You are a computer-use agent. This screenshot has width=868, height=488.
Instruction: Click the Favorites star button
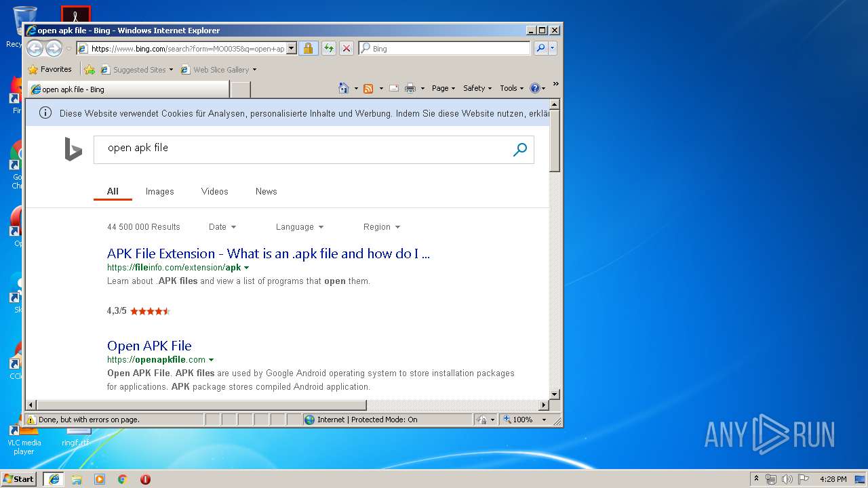(x=50, y=69)
